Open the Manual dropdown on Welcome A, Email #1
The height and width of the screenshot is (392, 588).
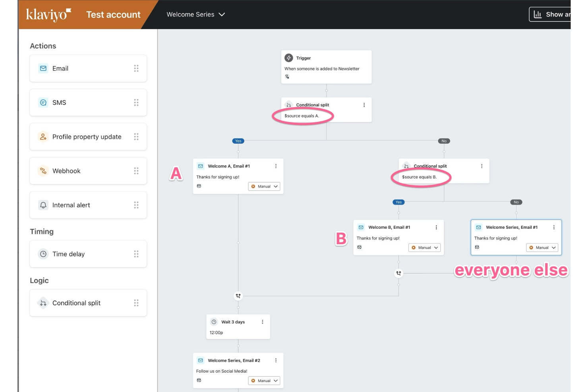tap(264, 186)
